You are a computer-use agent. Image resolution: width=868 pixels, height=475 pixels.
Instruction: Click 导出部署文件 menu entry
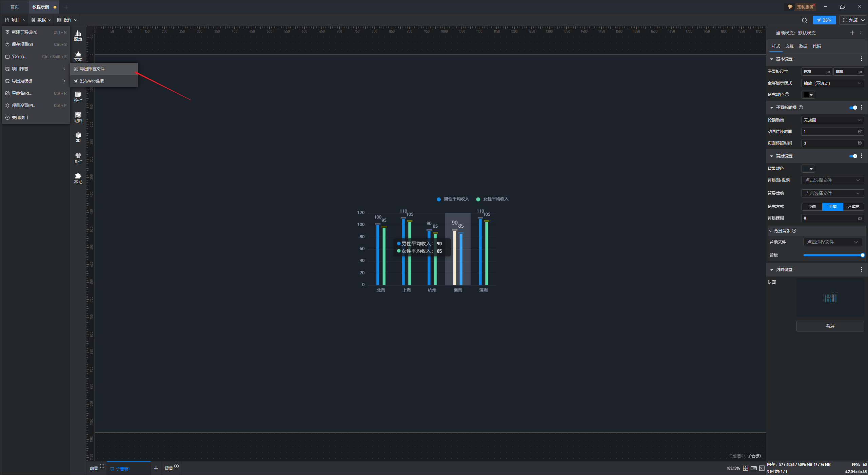pyautogui.click(x=92, y=69)
